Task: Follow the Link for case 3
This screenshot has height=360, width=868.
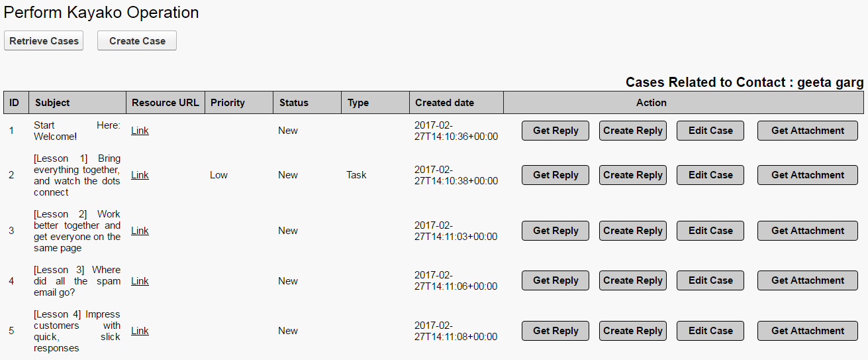Action: pos(140,231)
